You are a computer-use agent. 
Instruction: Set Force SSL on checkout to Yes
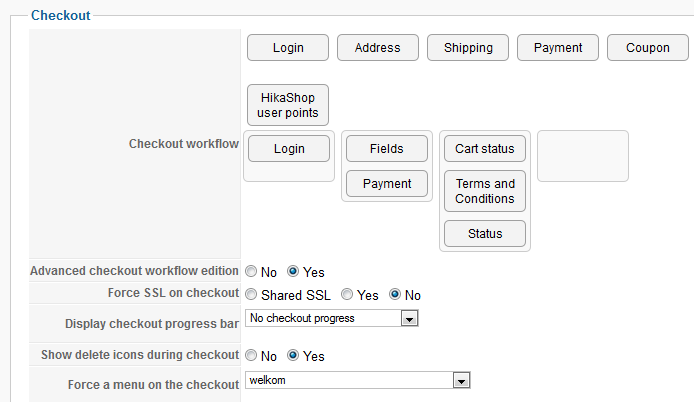coord(347,295)
